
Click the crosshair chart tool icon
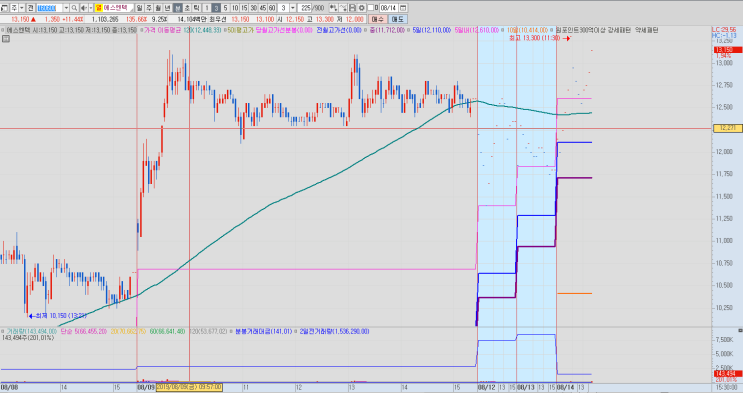(334, 8)
